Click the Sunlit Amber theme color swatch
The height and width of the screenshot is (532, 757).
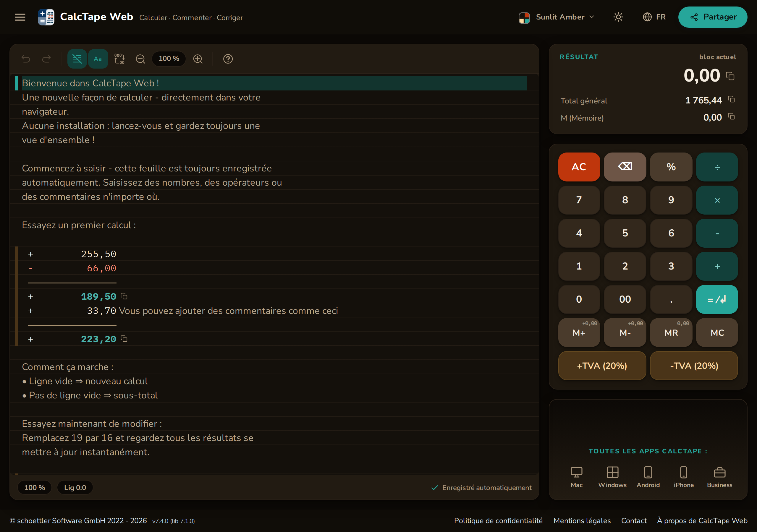[x=524, y=17]
